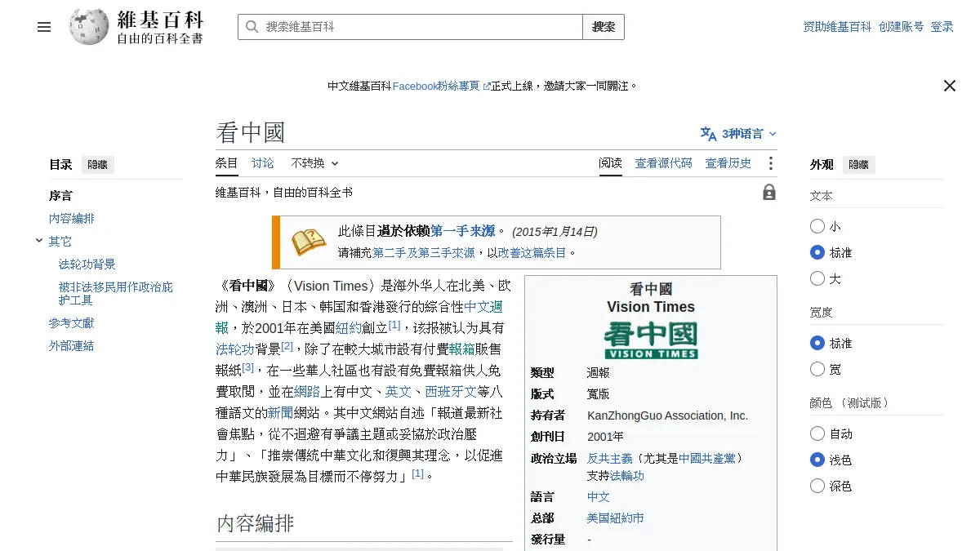Open the Facebook粉絲專頁 link

coord(441,86)
